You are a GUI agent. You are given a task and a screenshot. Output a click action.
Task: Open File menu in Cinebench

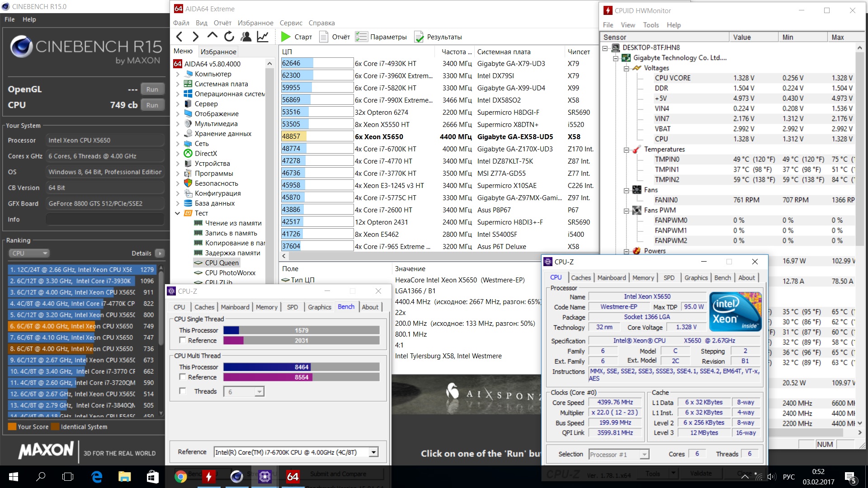click(9, 19)
